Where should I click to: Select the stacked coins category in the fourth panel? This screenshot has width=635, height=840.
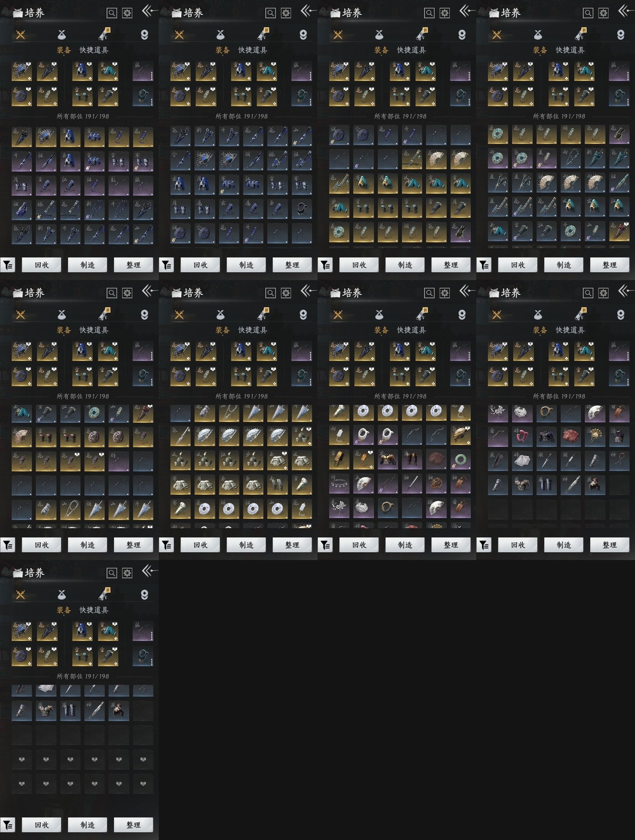click(x=621, y=35)
